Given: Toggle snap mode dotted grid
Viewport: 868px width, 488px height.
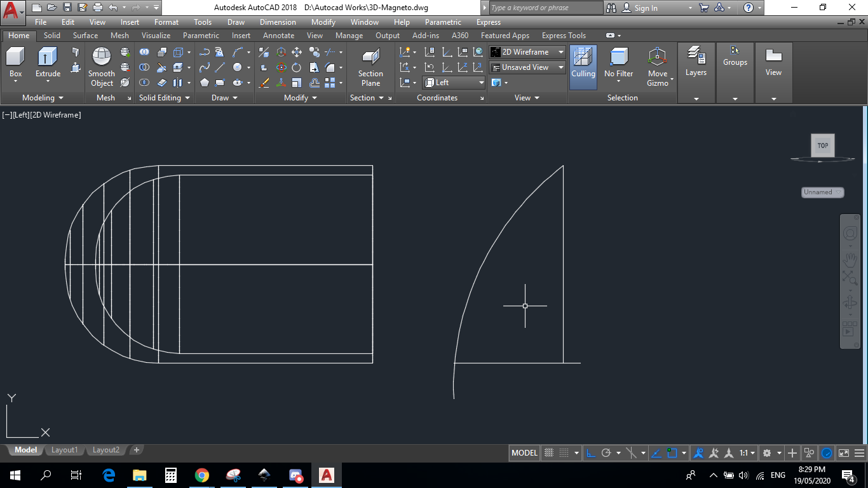Looking at the screenshot, I should coord(564,453).
